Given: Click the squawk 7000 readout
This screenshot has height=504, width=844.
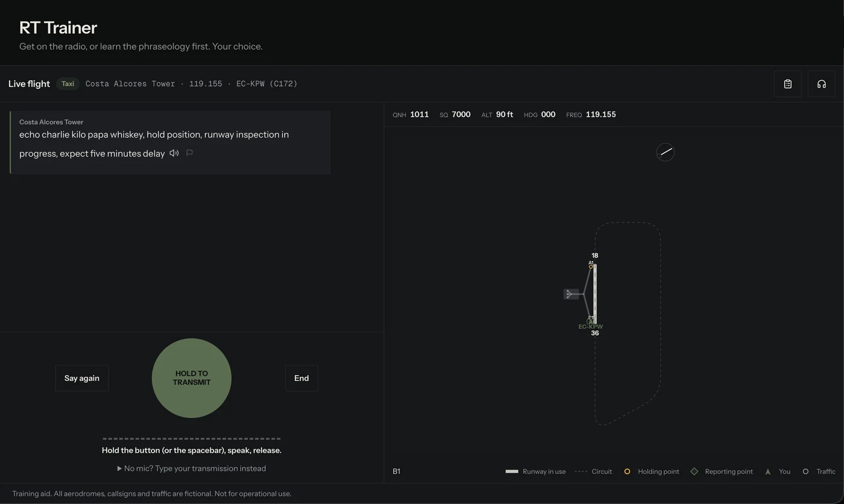Looking at the screenshot, I should click(x=455, y=115).
